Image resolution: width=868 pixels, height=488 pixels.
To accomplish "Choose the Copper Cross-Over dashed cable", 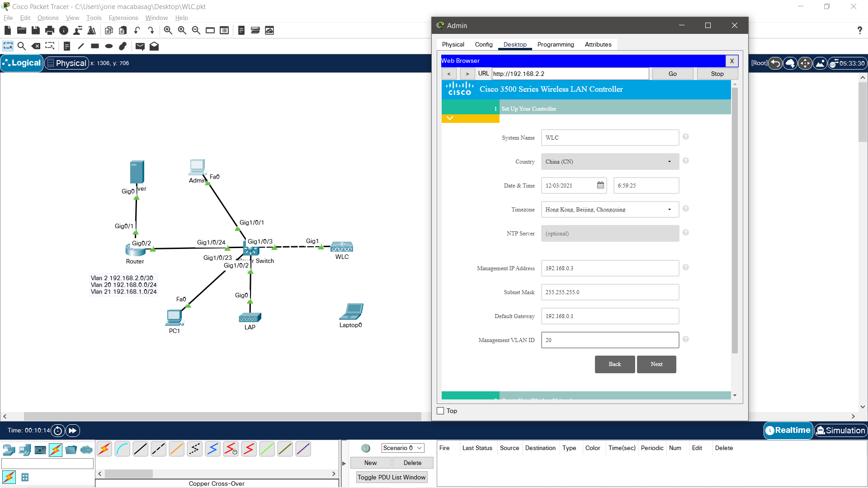I will (x=158, y=449).
